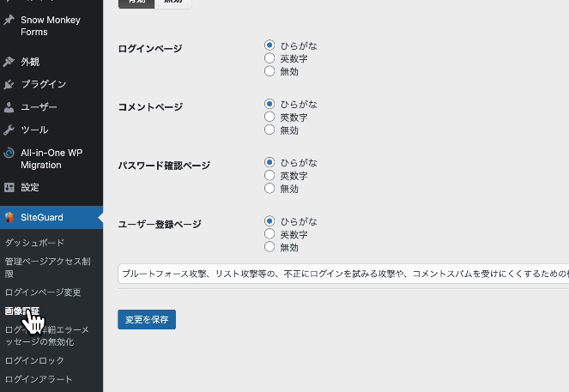Select 無効 for コメントページ
Image resolution: width=569 pixels, height=392 pixels.
pos(269,130)
